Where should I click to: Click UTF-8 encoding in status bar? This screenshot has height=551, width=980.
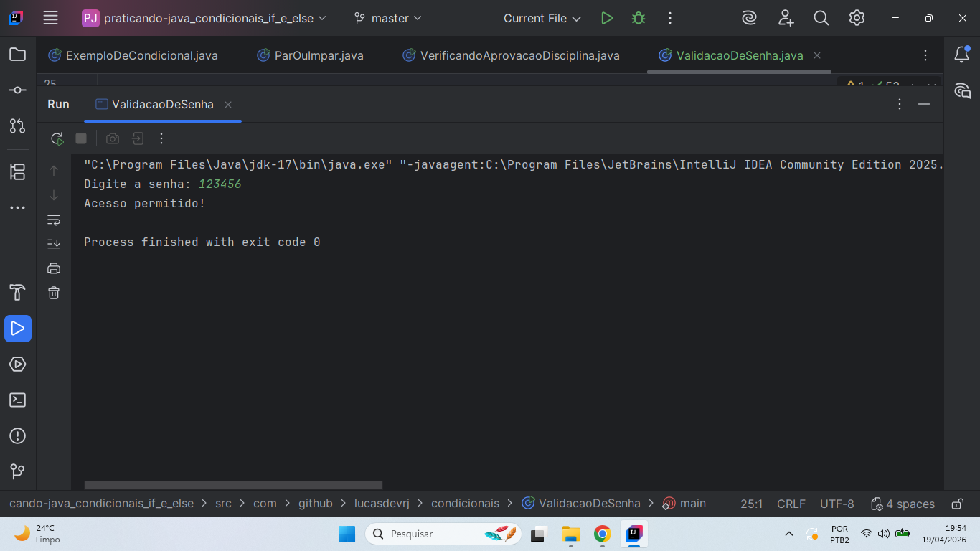[x=837, y=504]
